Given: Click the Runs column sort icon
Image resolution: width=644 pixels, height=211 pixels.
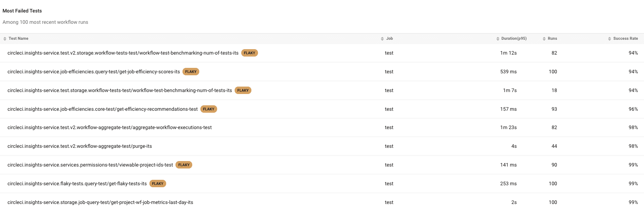Looking at the screenshot, I should (544, 39).
